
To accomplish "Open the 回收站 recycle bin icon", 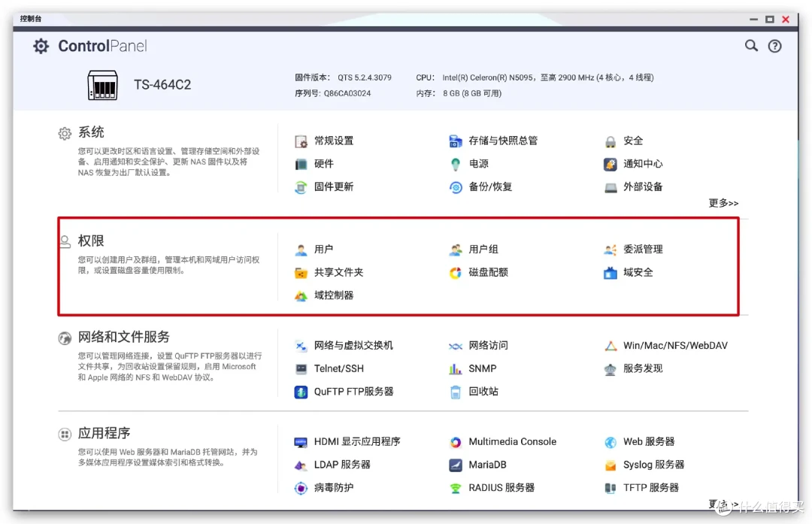I will point(455,392).
